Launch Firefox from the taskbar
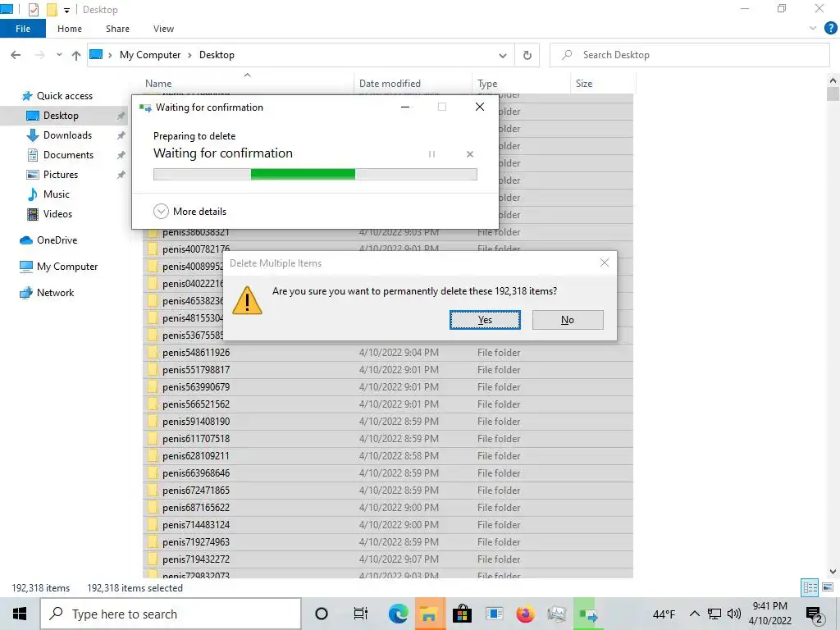 tap(525, 614)
